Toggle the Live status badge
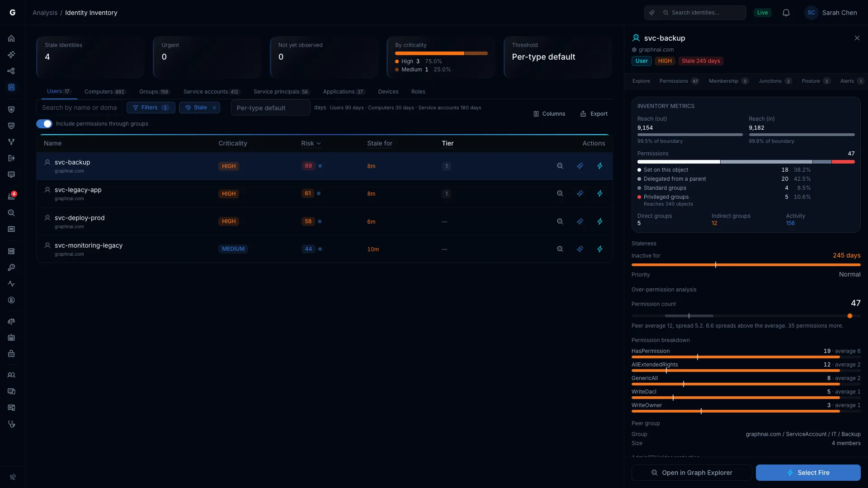868x488 pixels. [x=763, y=13]
